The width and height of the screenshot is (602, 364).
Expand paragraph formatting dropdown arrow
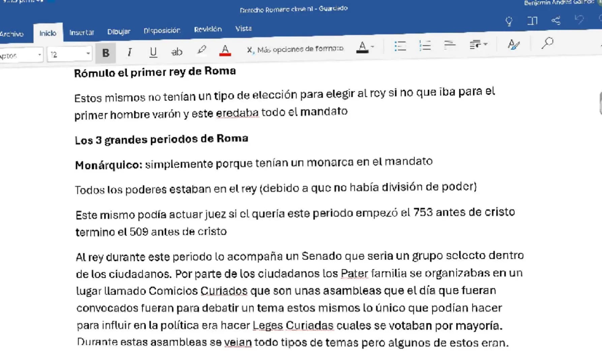pyautogui.click(x=485, y=44)
